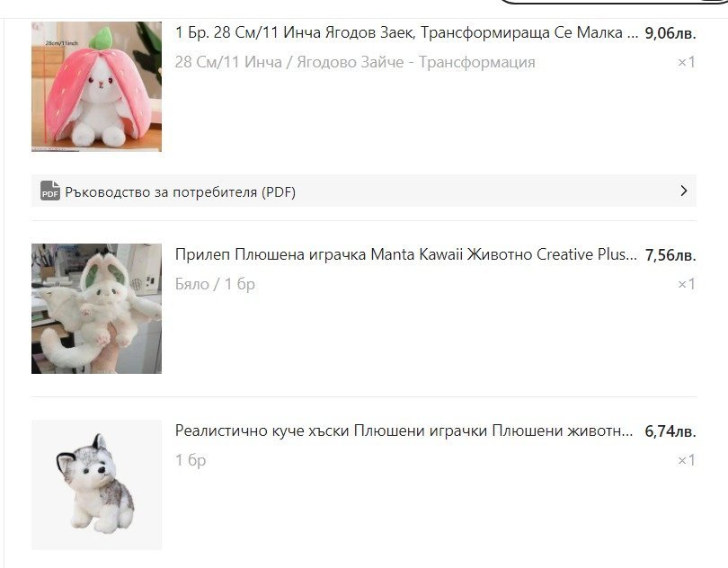Click the ×1 quantity of the bat plush

click(687, 284)
